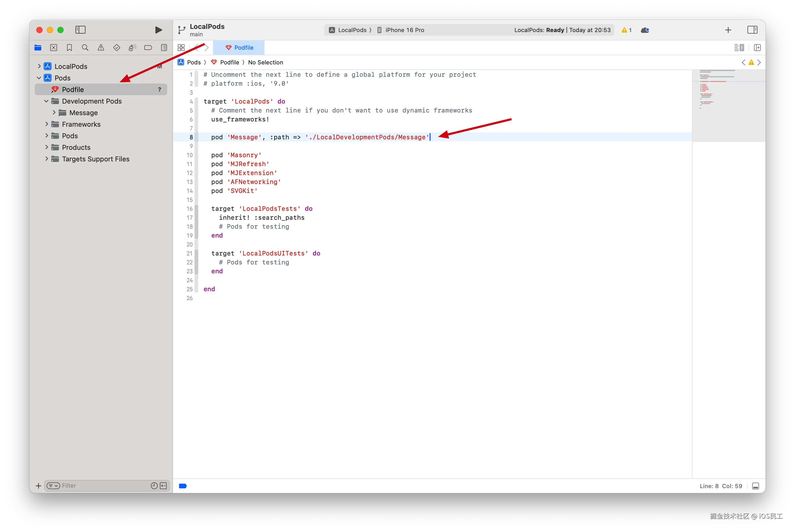This screenshot has height=532, width=795.
Task: Click the Xcode Cloud status icon
Action: click(645, 30)
